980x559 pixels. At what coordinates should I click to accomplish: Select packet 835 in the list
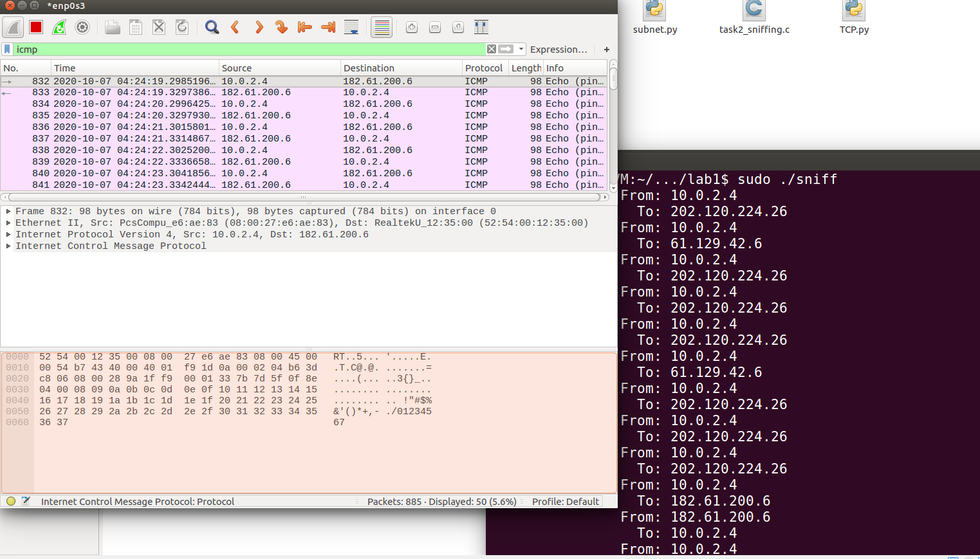[x=304, y=116]
